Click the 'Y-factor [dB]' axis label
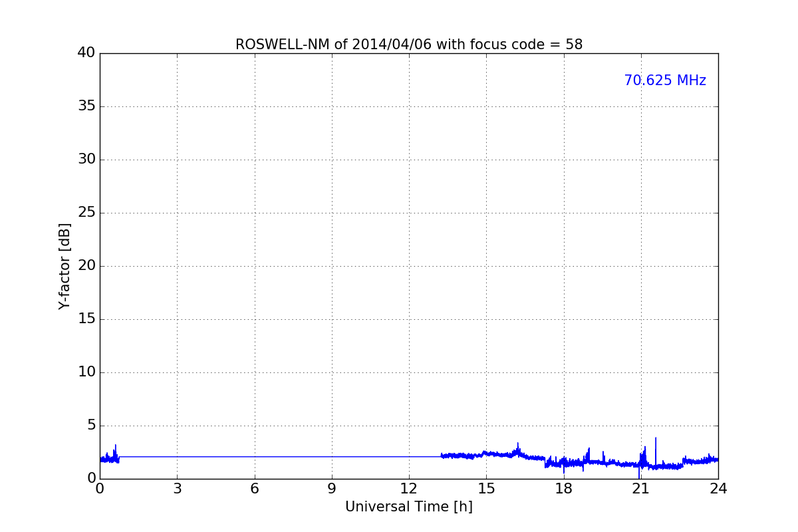The image size is (798, 532). [65, 266]
